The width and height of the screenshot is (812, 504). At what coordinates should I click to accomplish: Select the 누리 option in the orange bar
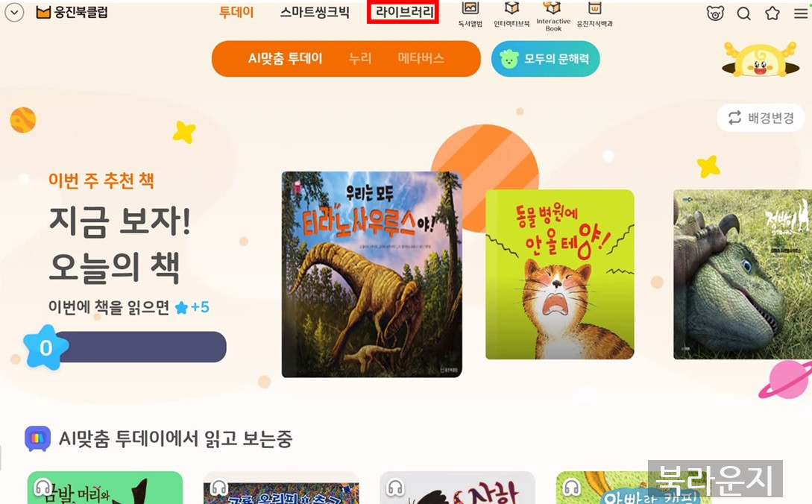[x=360, y=58]
